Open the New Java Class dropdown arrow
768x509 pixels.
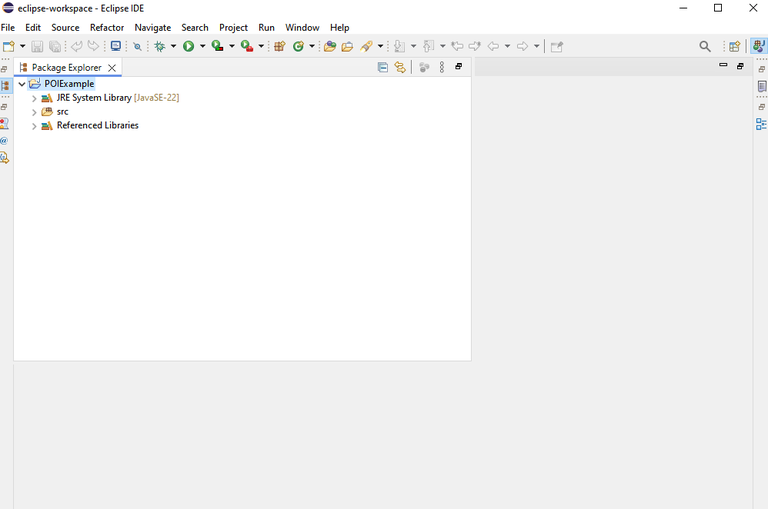[312, 47]
